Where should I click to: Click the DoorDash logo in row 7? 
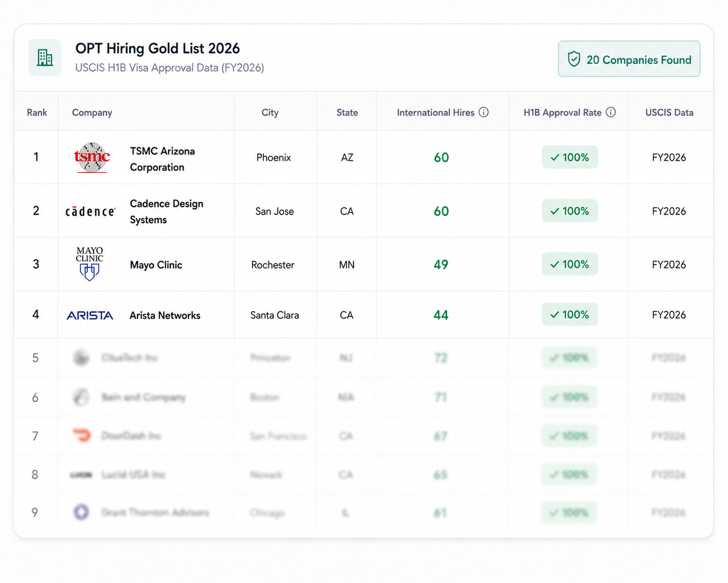82,435
